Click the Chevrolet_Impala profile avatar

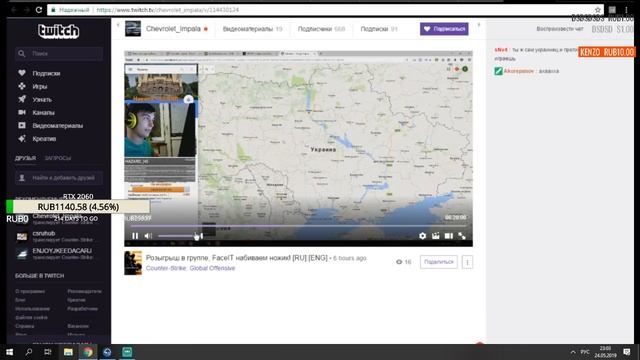pyautogui.click(x=133, y=29)
